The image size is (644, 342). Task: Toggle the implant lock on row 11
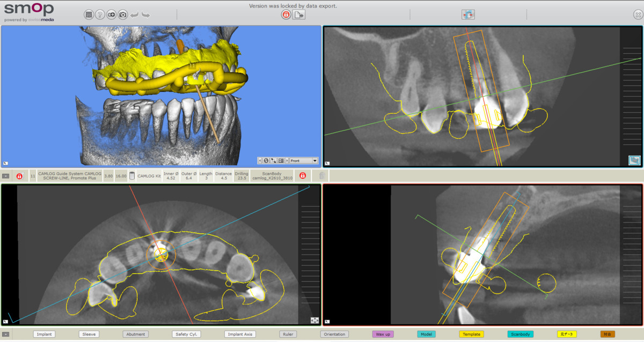click(x=19, y=176)
